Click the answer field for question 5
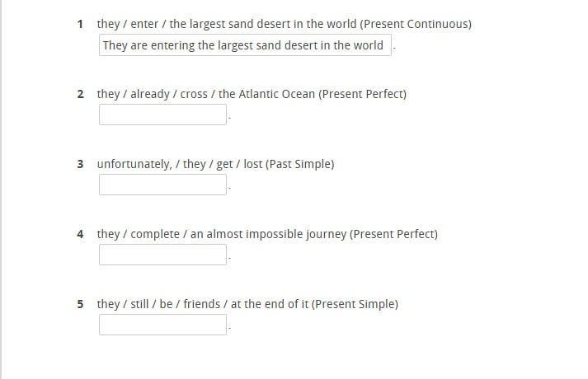The image size is (588, 379). click(162, 325)
